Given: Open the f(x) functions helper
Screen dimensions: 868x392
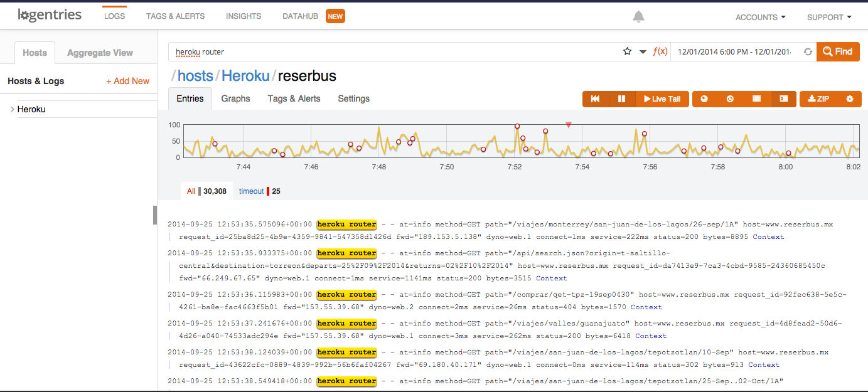Looking at the screenshot, I should tap(660, 51).
